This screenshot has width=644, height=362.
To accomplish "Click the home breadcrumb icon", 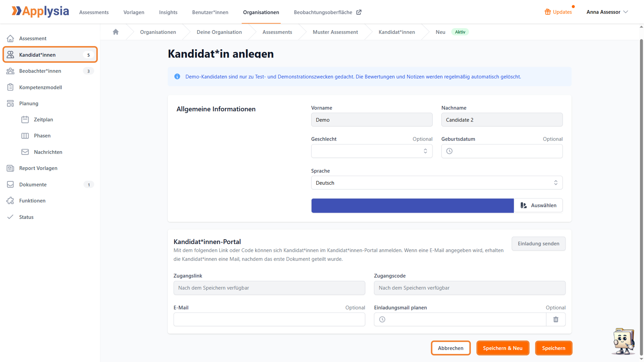I will [115, 32].
